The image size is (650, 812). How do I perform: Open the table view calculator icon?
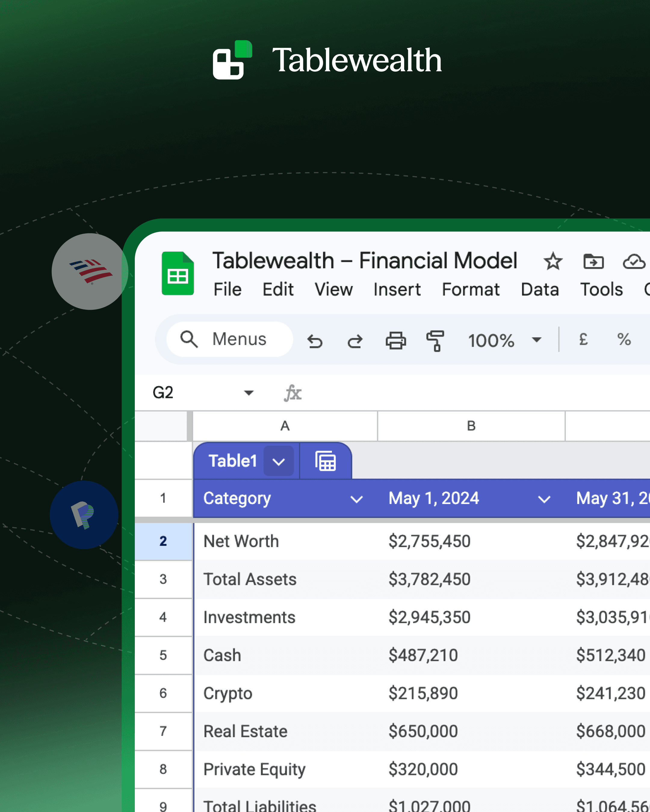point(326,461)
